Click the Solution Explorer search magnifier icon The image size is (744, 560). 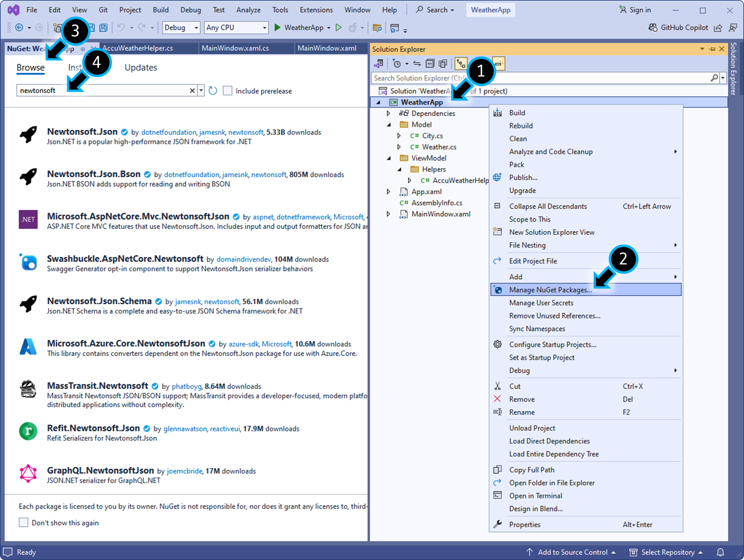coord(715,78)
